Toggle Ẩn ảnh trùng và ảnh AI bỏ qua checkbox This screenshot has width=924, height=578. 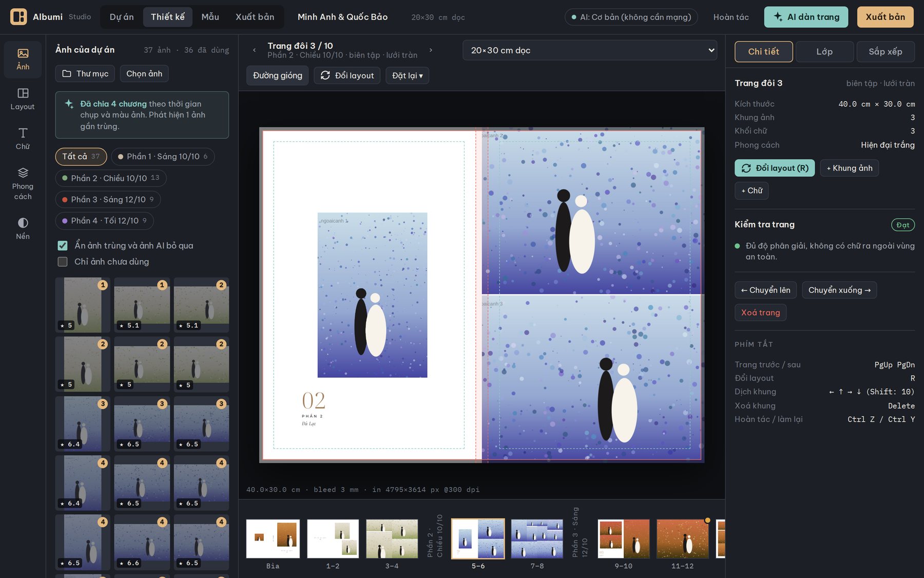(63, 246)
